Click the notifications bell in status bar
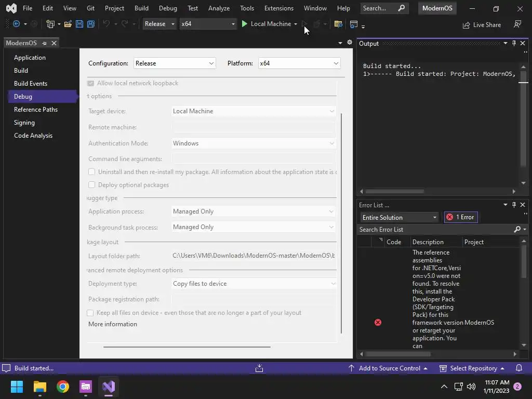The image size is (532, 399). coord(519,368)
